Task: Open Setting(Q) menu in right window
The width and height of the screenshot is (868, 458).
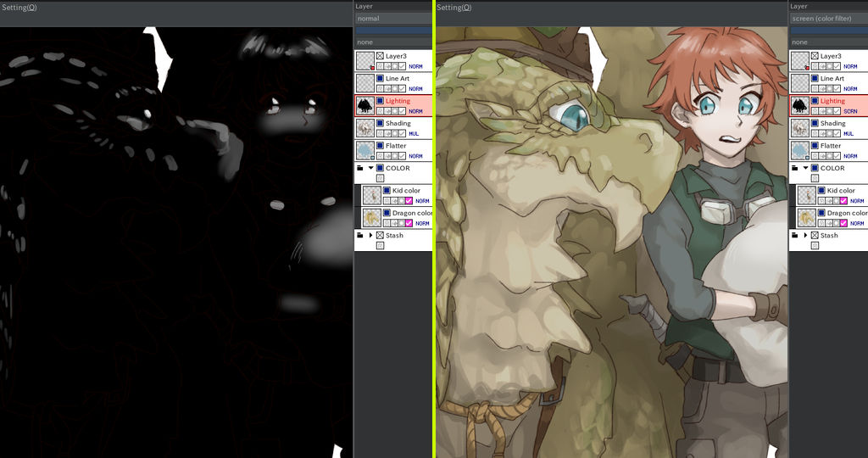Action: point(454,7)
